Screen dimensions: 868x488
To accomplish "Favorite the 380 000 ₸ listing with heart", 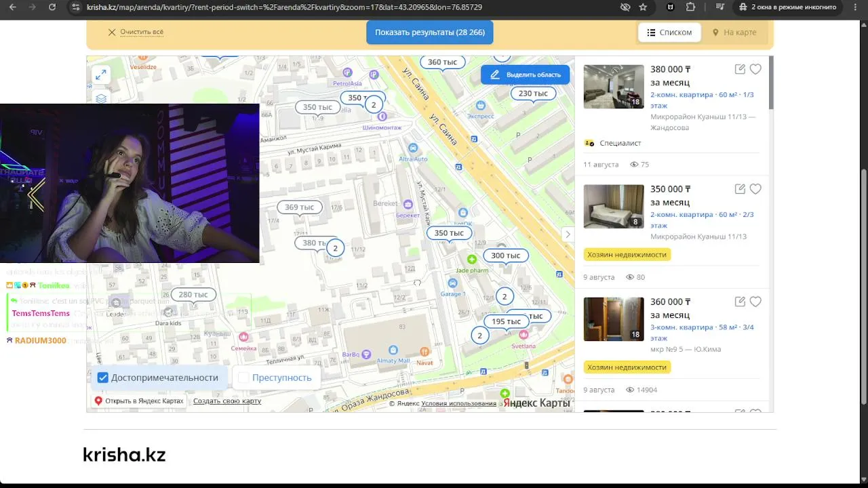I will 755,69.
